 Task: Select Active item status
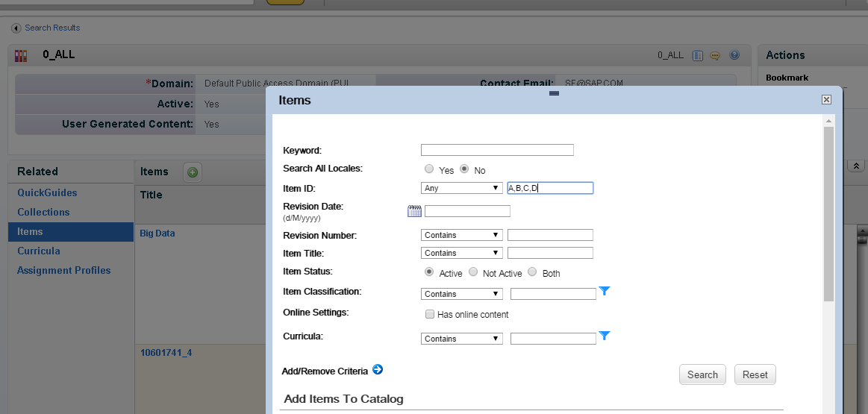point(429,272)
